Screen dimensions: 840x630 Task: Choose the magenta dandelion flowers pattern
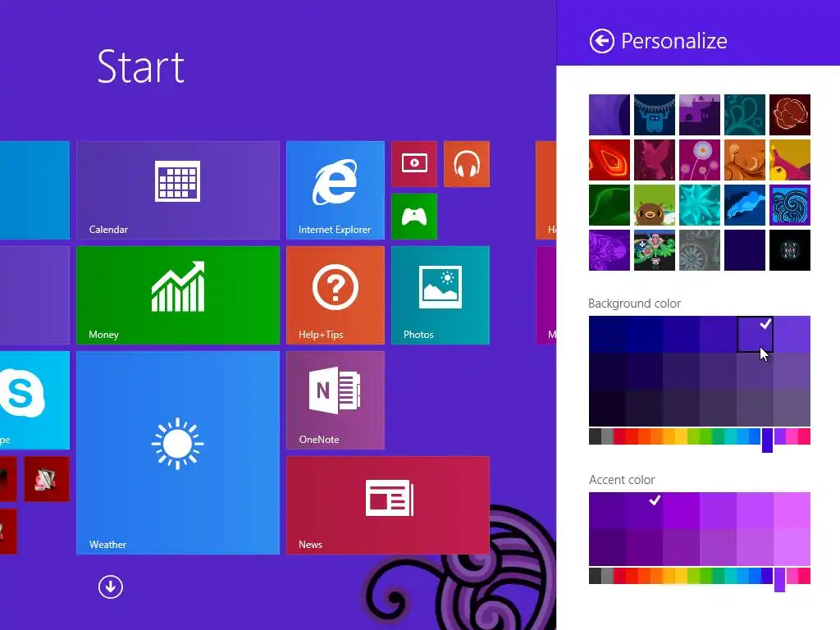point(699,160)
